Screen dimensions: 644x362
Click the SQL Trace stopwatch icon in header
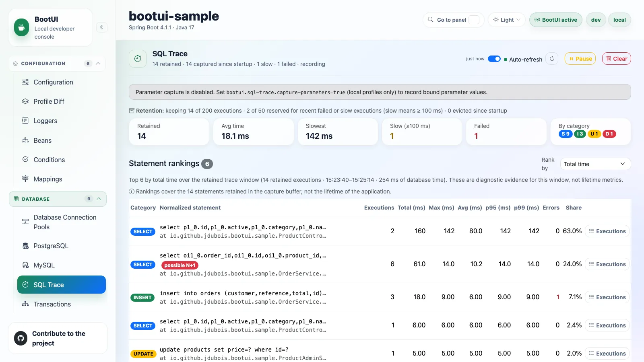tap(138, 59)
